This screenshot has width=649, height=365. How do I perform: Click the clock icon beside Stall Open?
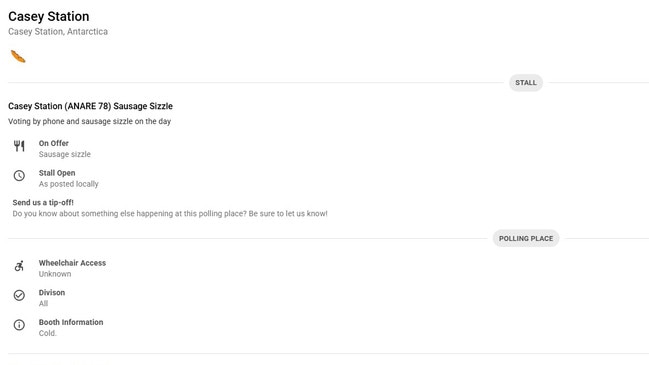pyautogui.click(x=19, y=176)
